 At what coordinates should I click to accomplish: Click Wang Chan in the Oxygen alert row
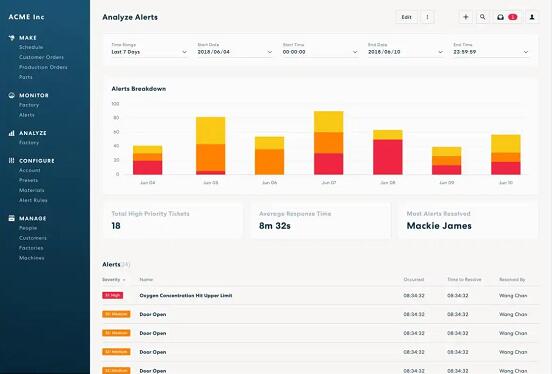(x=513, y=295)
